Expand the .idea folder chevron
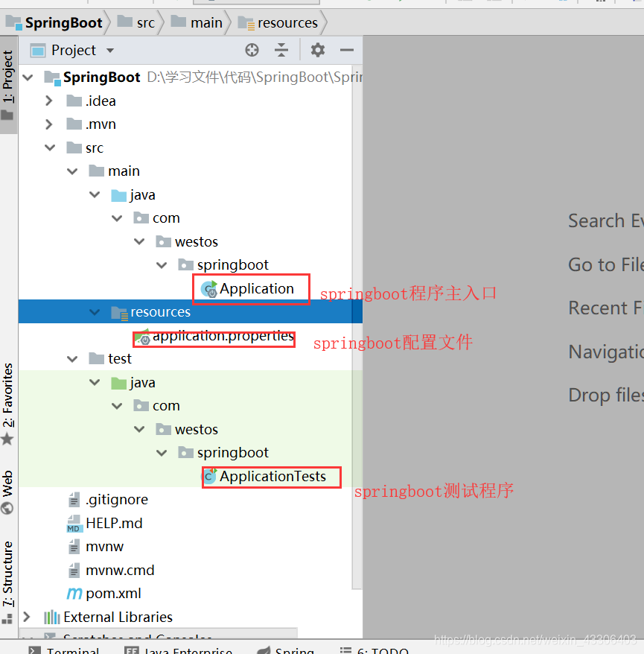This screenshot has height=654, width=644. click(x=49, y=101)
